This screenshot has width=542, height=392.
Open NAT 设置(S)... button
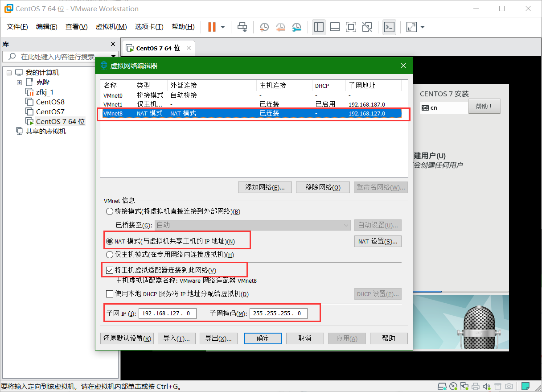click(x=378, y=241)
